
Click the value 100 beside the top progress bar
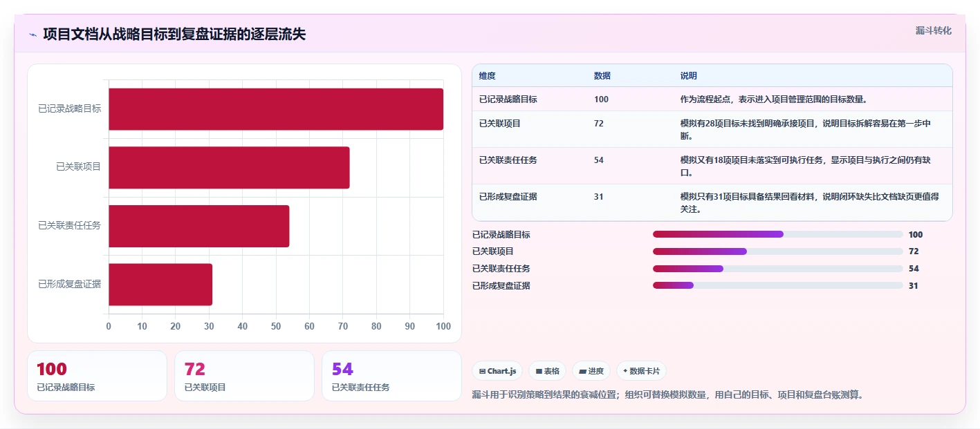pyautogui.click(x=916, y=235)
